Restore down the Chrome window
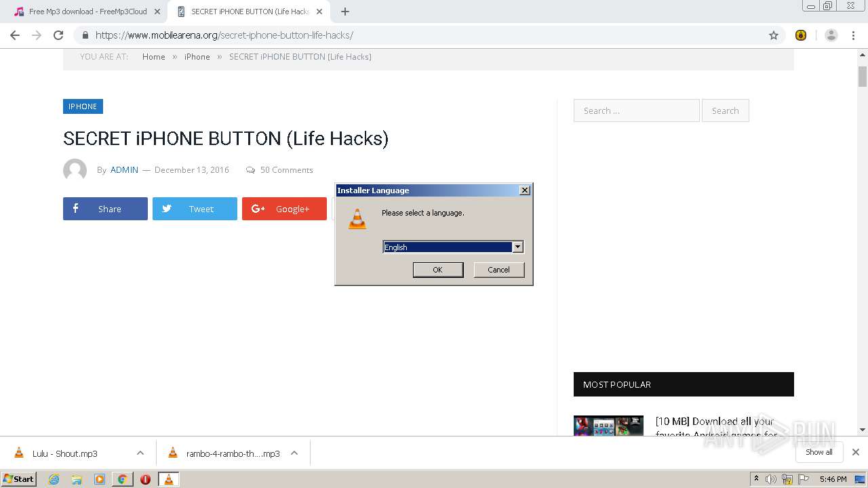This screenshot has width=868, height=488. tap(828, 6)
